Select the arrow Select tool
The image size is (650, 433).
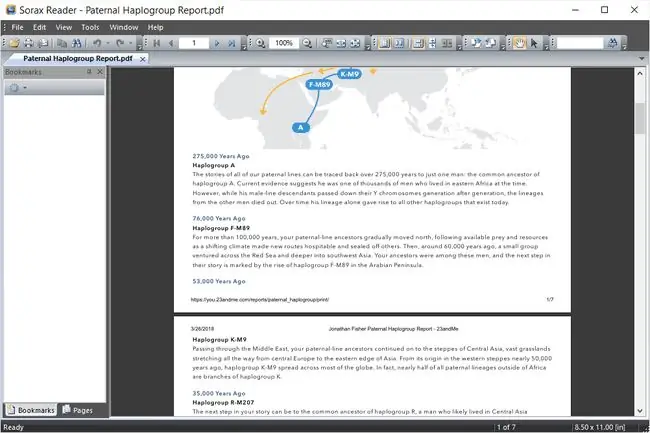tap(534, 43)
